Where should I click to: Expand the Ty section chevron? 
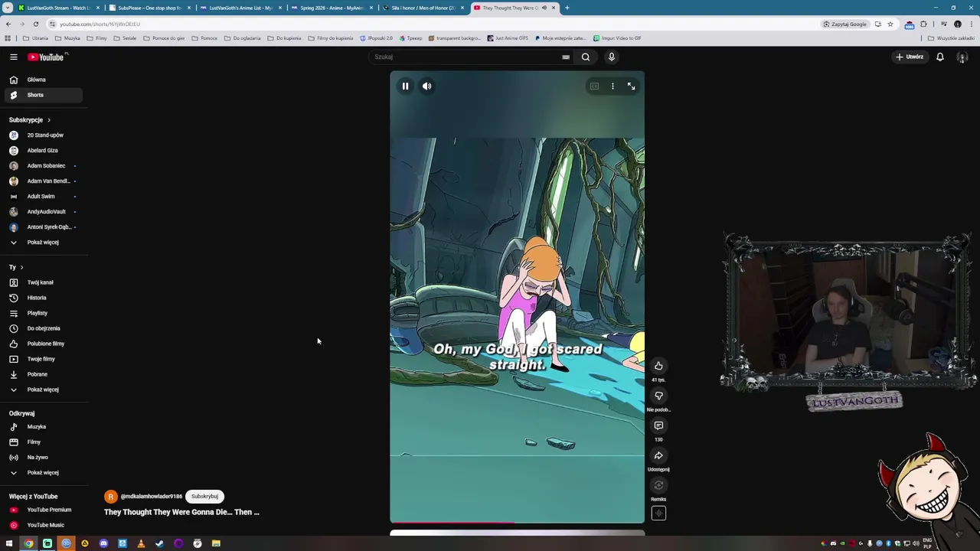click(21, 267)
